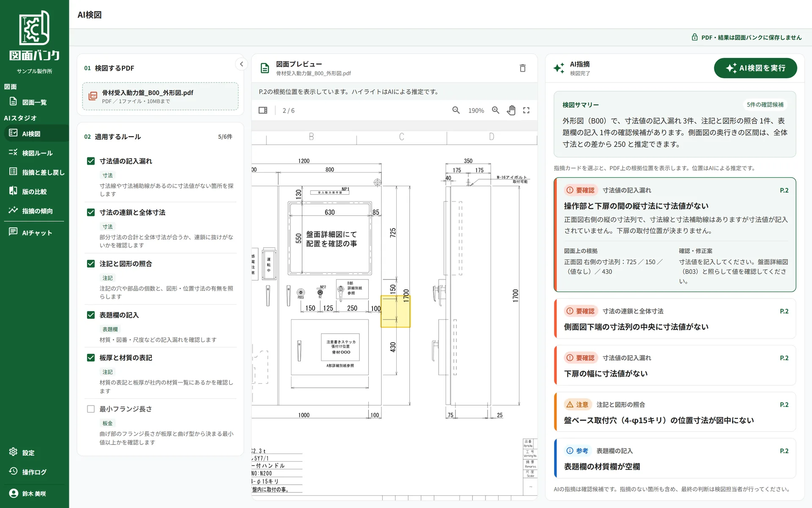
Task: Click AI検図を実行 button
Action: coord(755,68)
